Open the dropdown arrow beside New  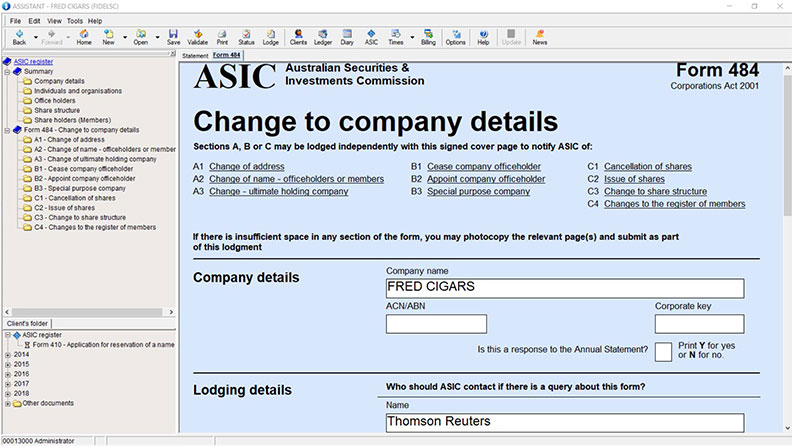[x=123, y=38]
